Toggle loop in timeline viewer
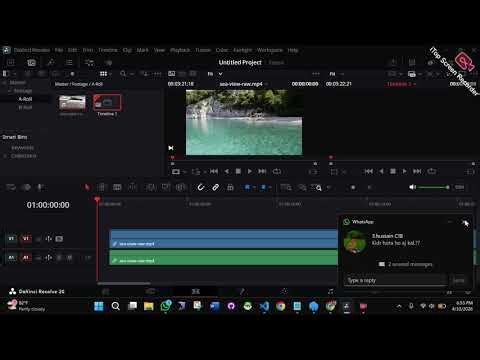 432,171
